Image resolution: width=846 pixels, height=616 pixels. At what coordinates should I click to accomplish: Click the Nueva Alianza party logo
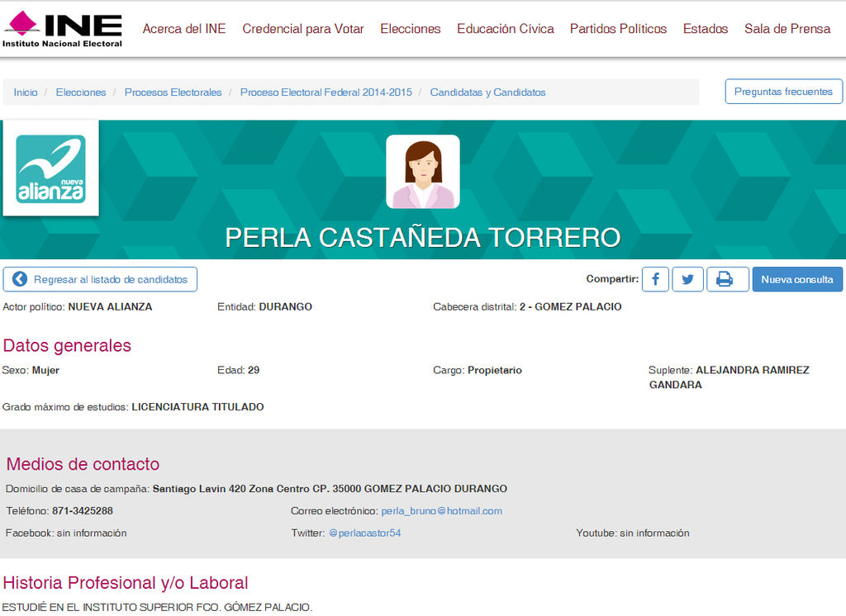click(50, 169)
